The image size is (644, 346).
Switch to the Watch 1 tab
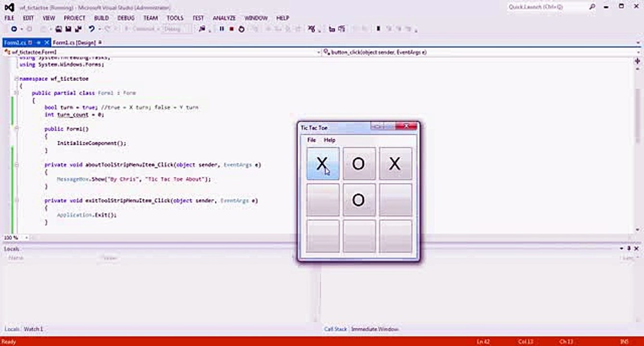click(34, 329)
